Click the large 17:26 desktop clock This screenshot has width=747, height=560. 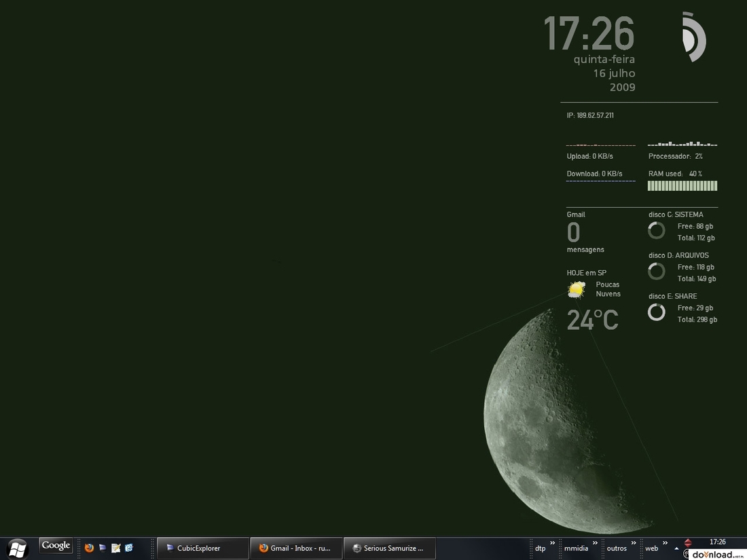589,33
